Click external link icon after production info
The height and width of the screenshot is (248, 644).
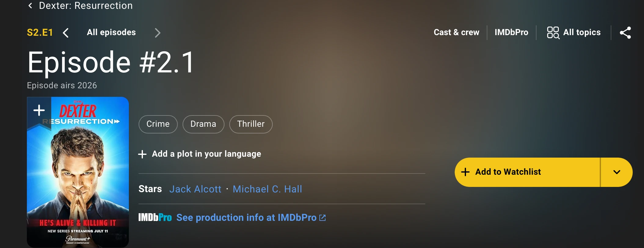tap(322, 218)
